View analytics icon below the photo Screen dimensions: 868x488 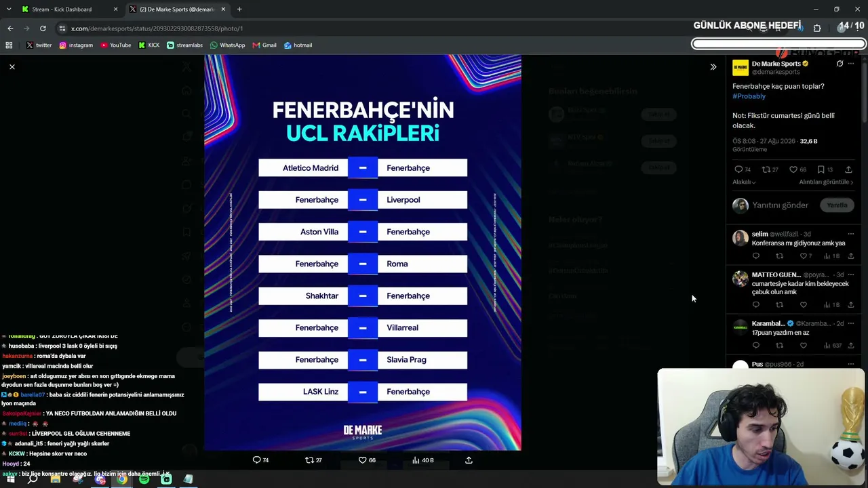416,460
